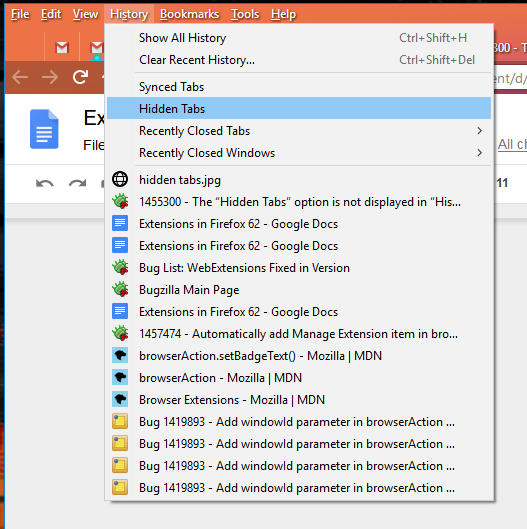Image resolution: width=527 pixels, height=529 pixels.
Task: Click MDN icon beside browserAction - Mozilla
Action: pyautogui.click(x=120, y=377)
